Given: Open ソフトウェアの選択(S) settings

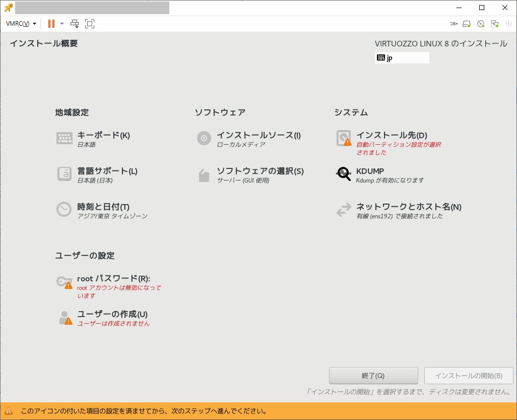Looking at the screenshot, I should point(260,171).
